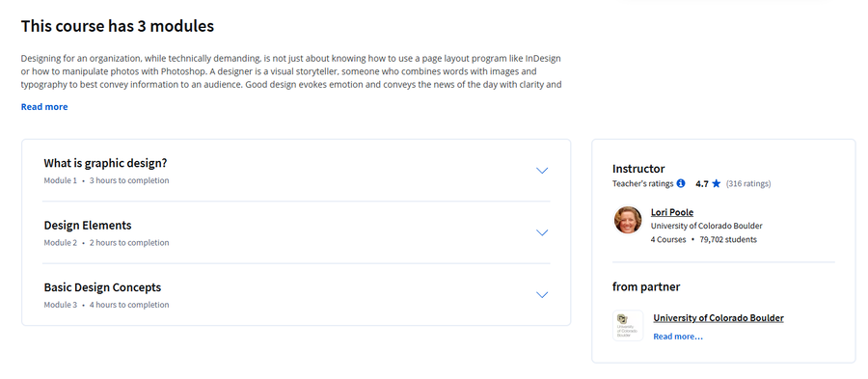Click the 4 Courses text
868x379 pixels.
pyautogui.click(x=668, y=239)
